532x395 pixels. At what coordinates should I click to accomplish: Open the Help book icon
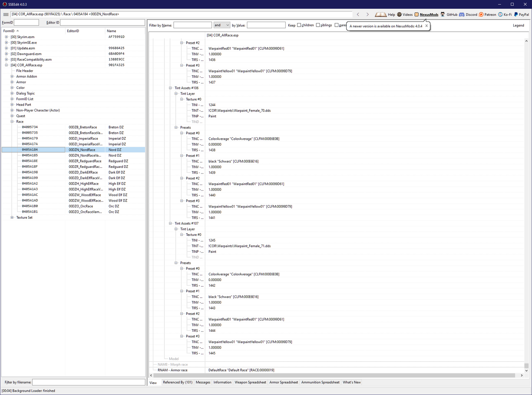click(381, 14)
